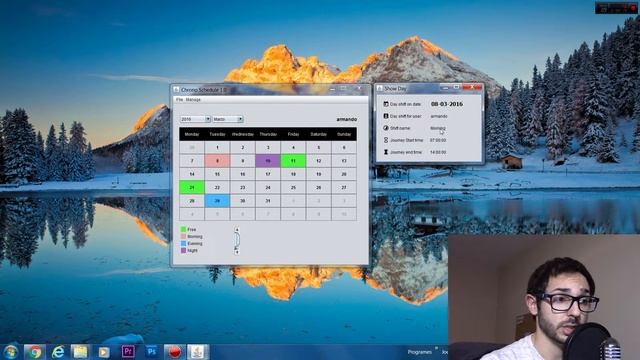Screen dimensions: 640x360
Task: Select day 1 in the calendar
Action: (217, 147)
